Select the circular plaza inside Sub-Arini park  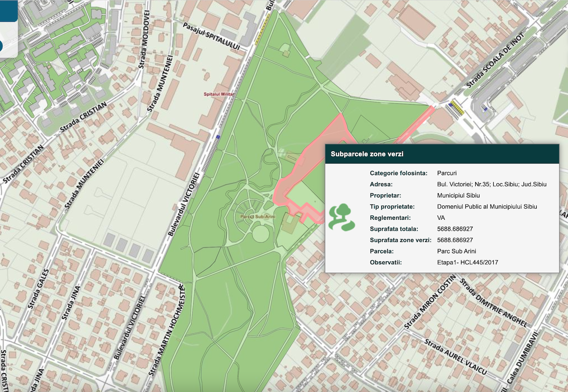click(261, 233)
